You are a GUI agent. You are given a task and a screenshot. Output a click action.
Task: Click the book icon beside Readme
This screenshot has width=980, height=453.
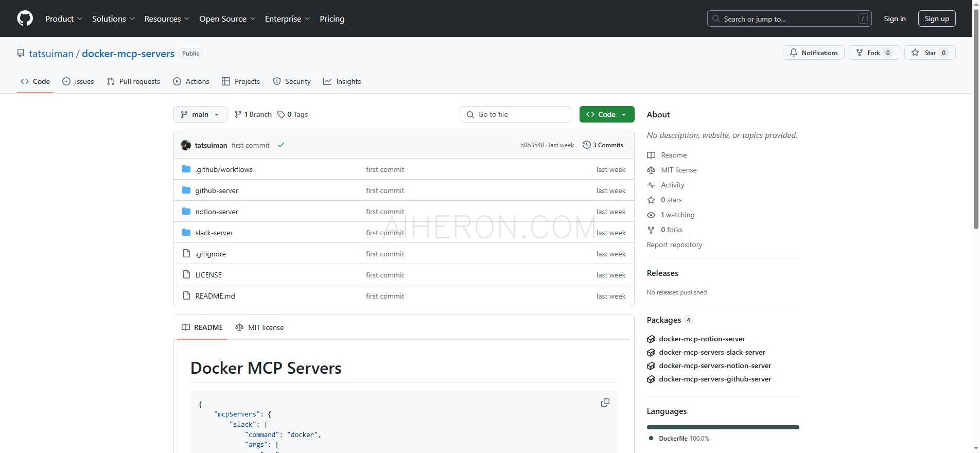[x=651, y=155]
